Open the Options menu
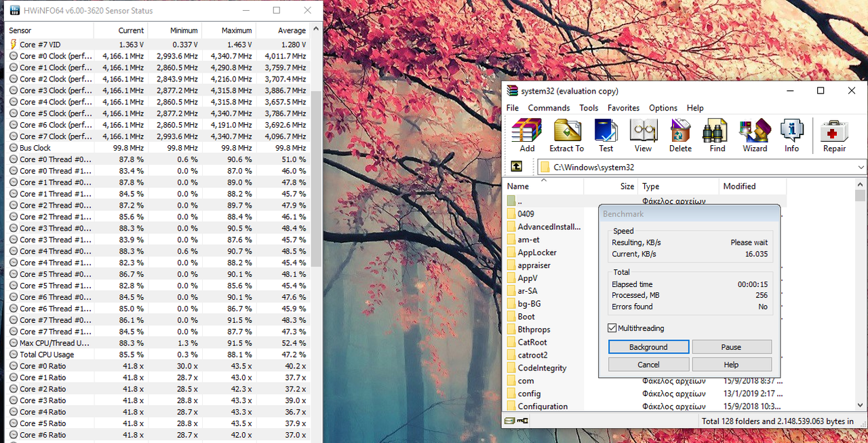 [663, 108]
